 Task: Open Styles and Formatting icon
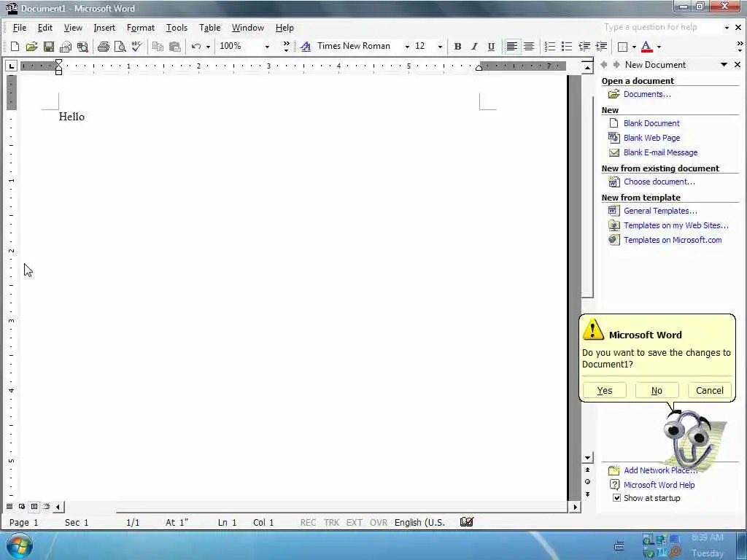click(x=306, y=46)
